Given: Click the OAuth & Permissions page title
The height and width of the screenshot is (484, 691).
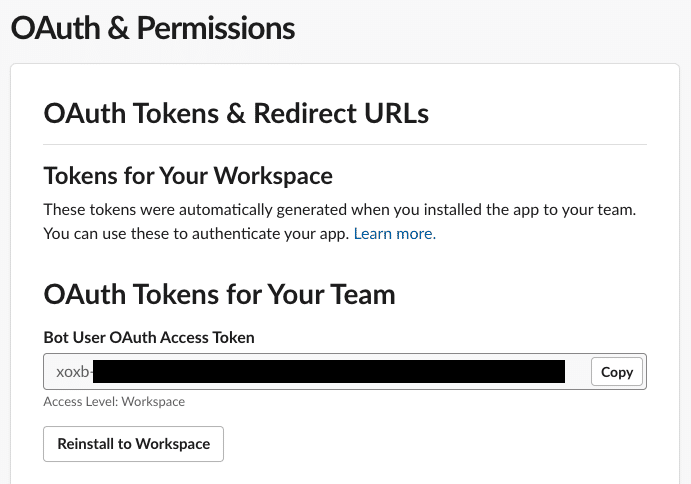Looking at the screenshot, I should click(152, 28).
